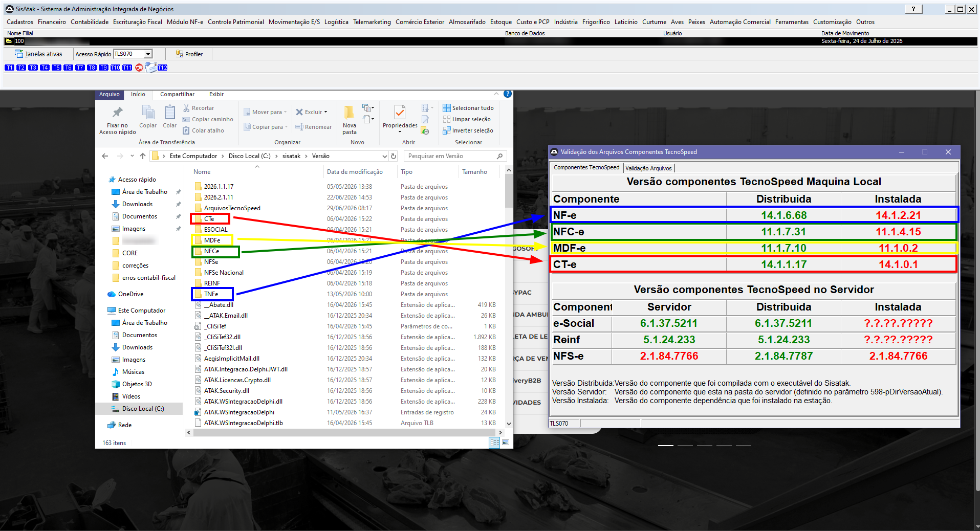Expand the Copiar para dropdown
Image resolution: width=980 pixels, height=531 pixels.
(286, 127)
